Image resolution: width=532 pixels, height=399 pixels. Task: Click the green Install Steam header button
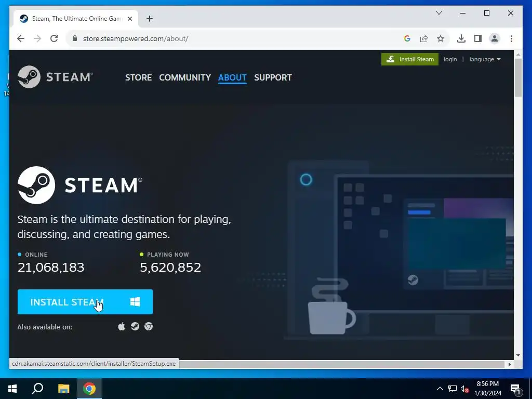click(410, 59)
